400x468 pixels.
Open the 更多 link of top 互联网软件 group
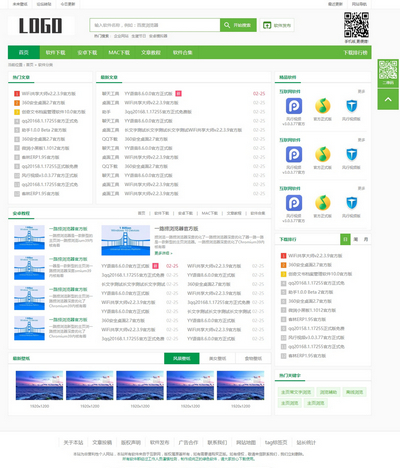(x=361, y=91)
